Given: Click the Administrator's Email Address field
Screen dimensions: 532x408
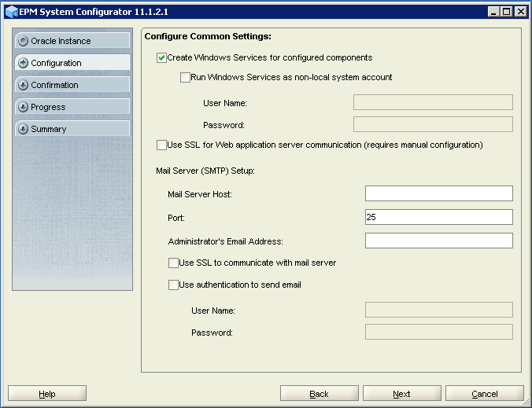Looking at the screenshot, I should (438, 241).
